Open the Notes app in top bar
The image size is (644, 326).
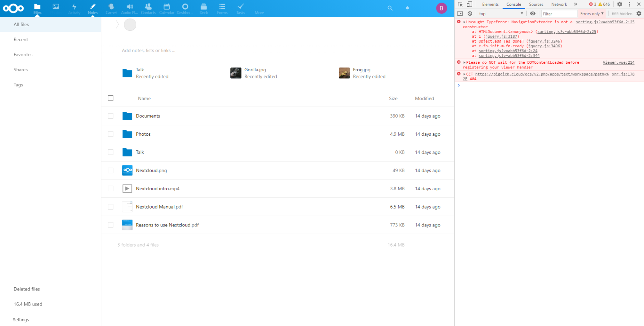pyautogui.click(x=93, y=8)
